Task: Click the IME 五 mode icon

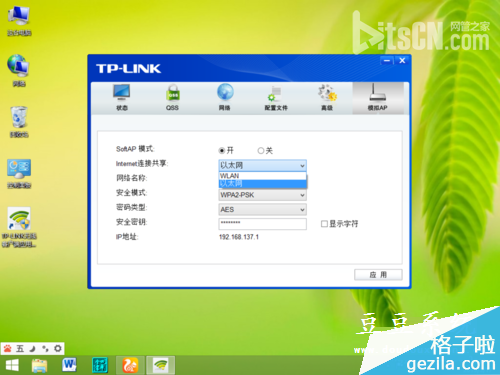Action: [20, 349]
